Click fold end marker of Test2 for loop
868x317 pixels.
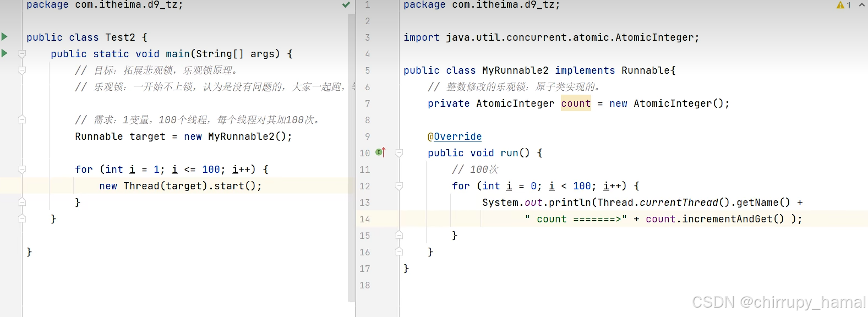tap(22, 202)
